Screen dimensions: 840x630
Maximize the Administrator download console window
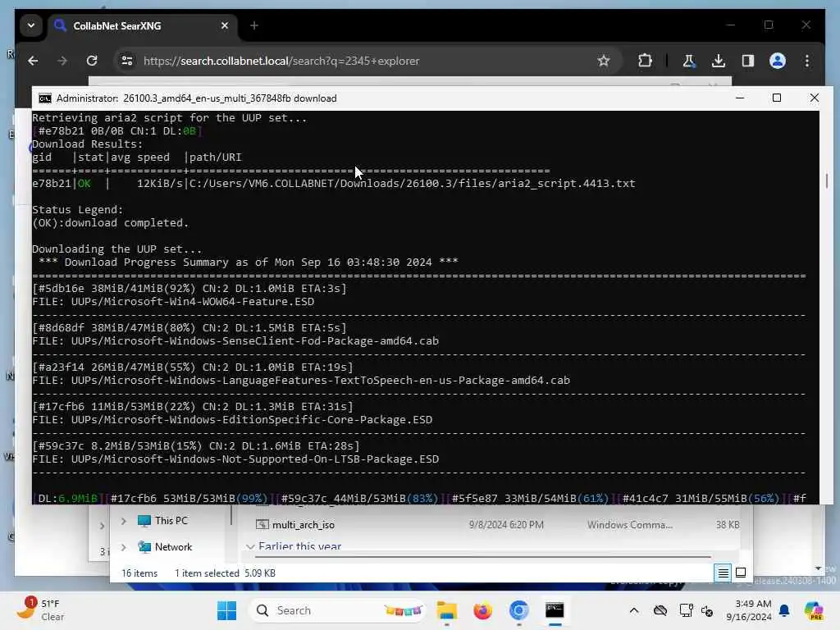(777, 98)
